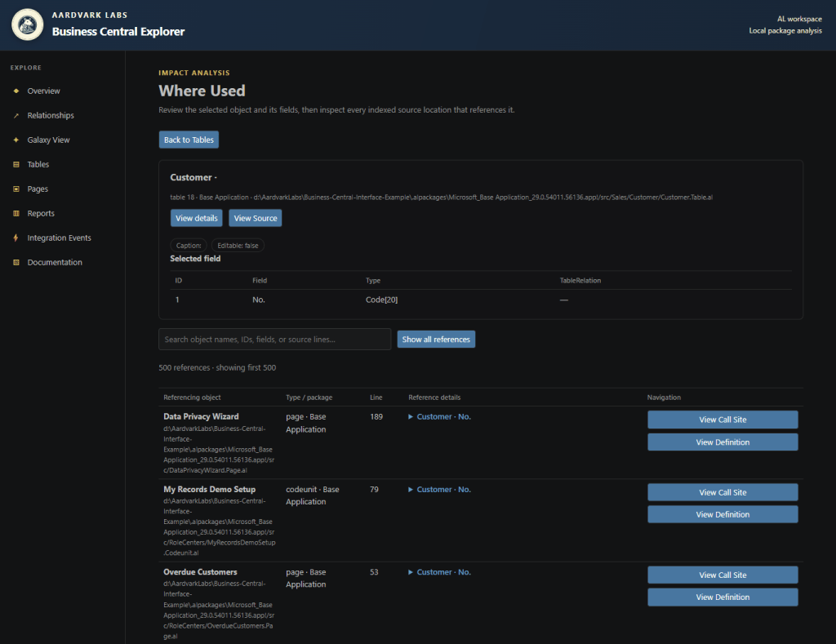The image size is (836, 644).
Task: View Call Site for Data Privacy Wizard
Action: click(x=723, y=420)
